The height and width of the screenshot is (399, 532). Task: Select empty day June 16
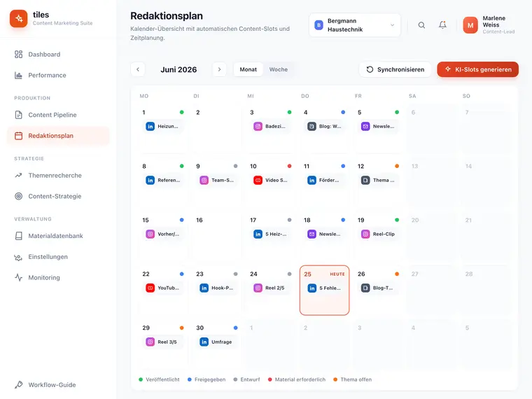[x=216, y=236]
